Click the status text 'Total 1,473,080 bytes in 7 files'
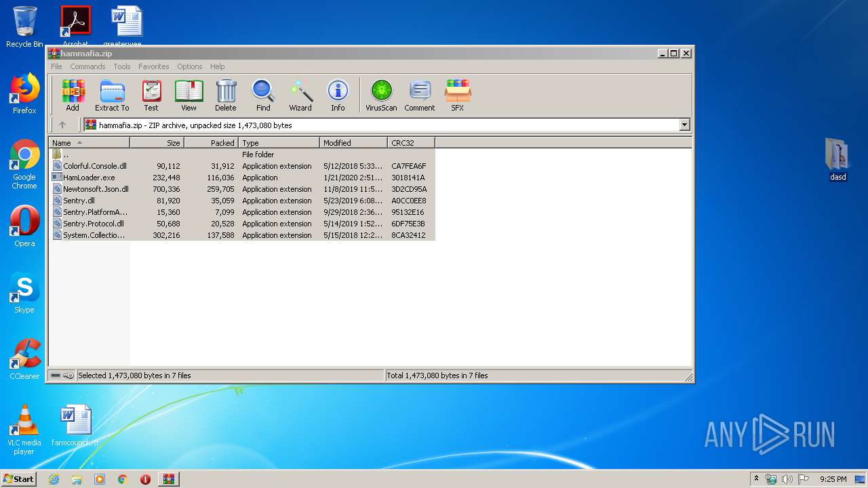The height and width of the screenshot is (488, 868). pyautogui.click(x=437, y=375)
